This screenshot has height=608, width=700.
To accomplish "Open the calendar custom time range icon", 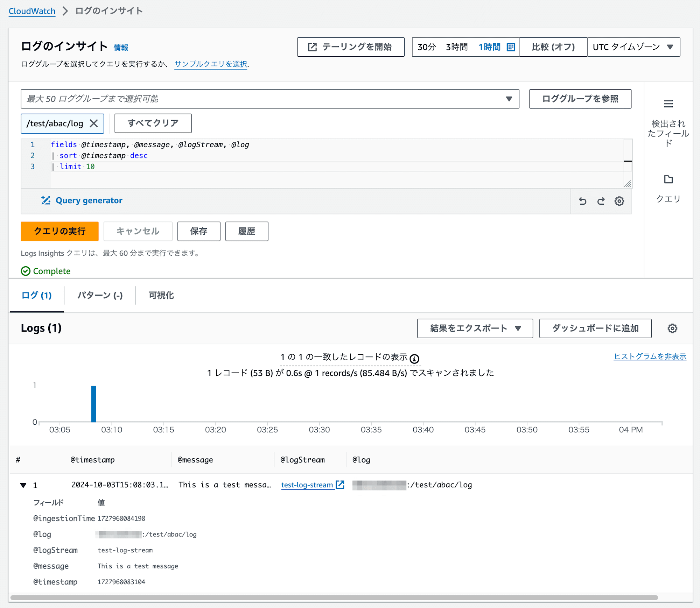I will click(511, 47).
